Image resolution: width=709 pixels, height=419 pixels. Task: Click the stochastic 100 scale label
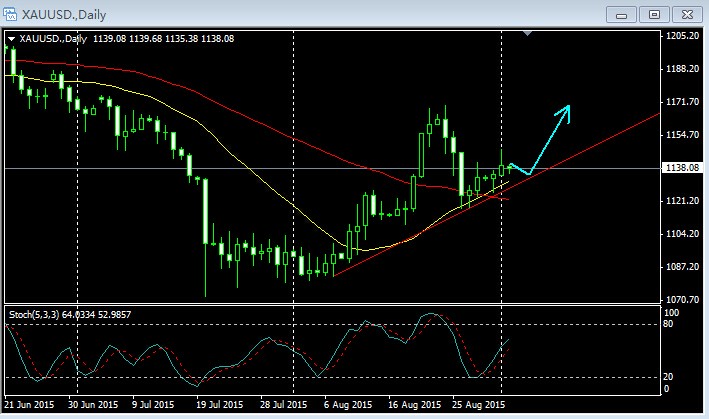(671, 313)
